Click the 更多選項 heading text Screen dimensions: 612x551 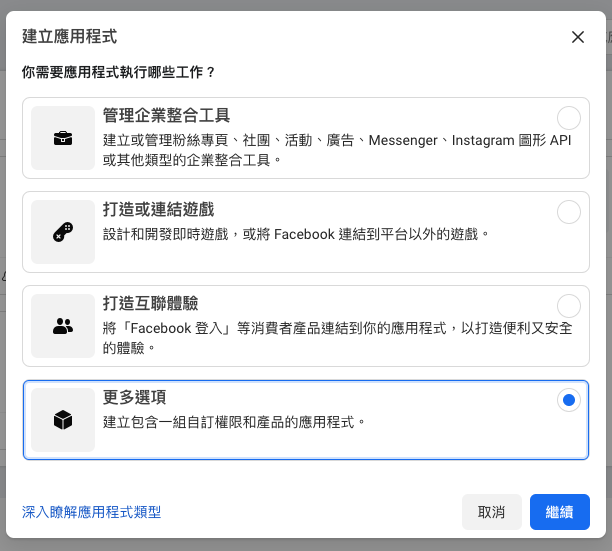tap(135, 398)
